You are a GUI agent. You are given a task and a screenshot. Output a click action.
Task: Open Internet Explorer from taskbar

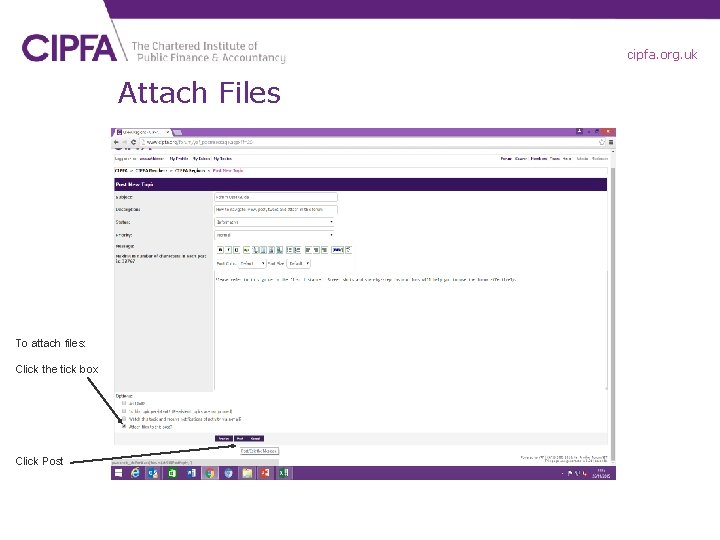[x=135, y=473]
